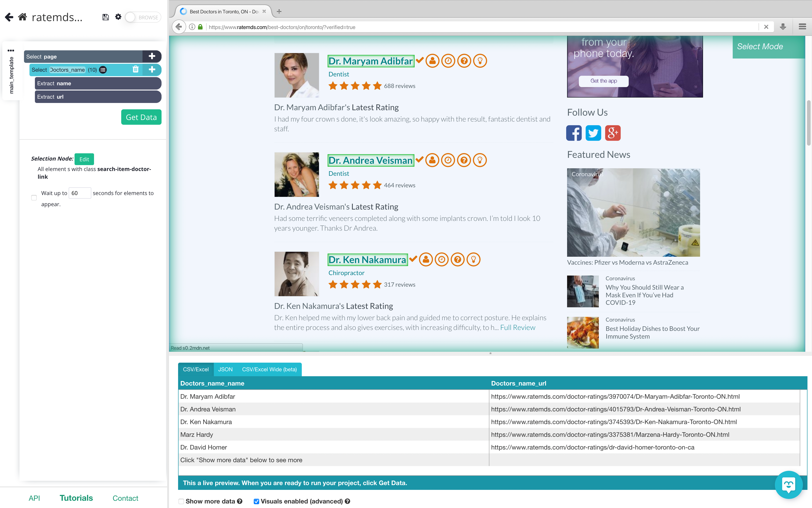This screenshot has height=508, width=812.
Task: Click help icon beside Show more data
Action: pyautogui.click(x=239, y=501)
